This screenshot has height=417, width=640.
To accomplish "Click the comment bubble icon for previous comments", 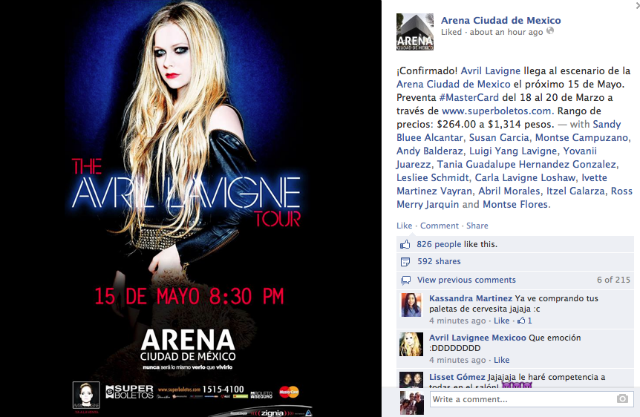I will (406, 280).
